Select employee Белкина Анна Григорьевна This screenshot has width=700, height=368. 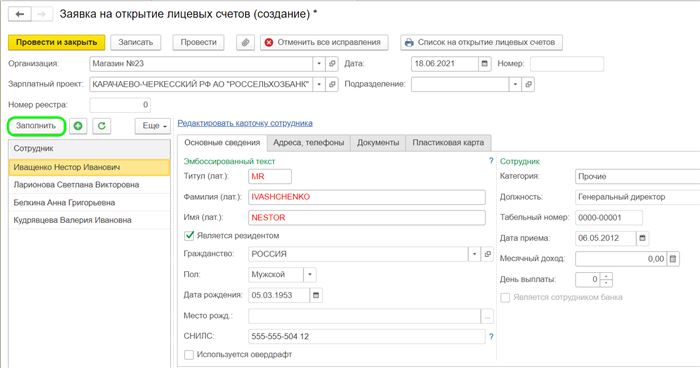click(89, 203)
